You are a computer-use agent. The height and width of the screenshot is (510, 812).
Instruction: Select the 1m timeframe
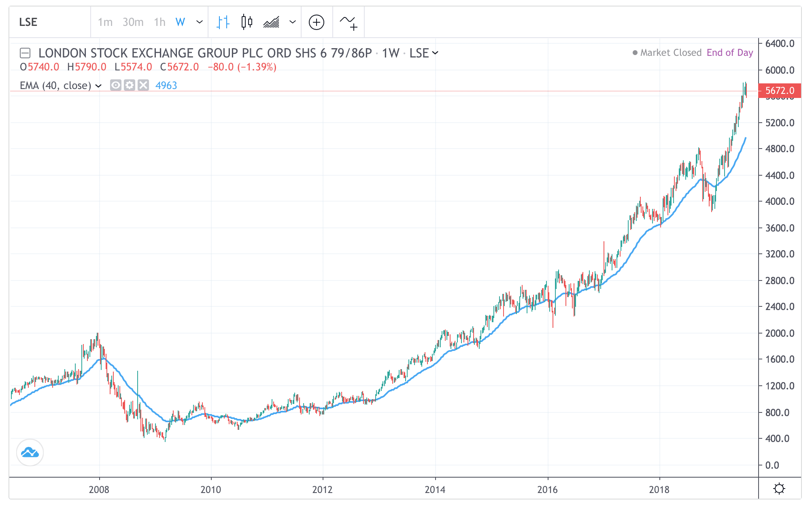coord(105,22)
